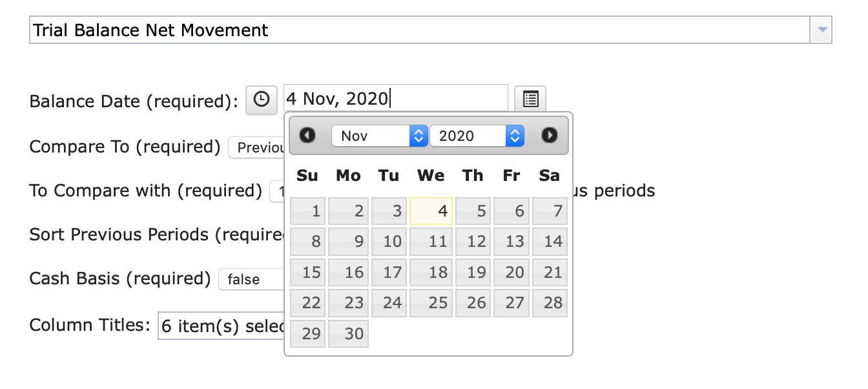Image resolution: width=868 pixels, height=389 pixels.
Task: Click the clock icon beside Balance Date
Action: click(262, 100)
